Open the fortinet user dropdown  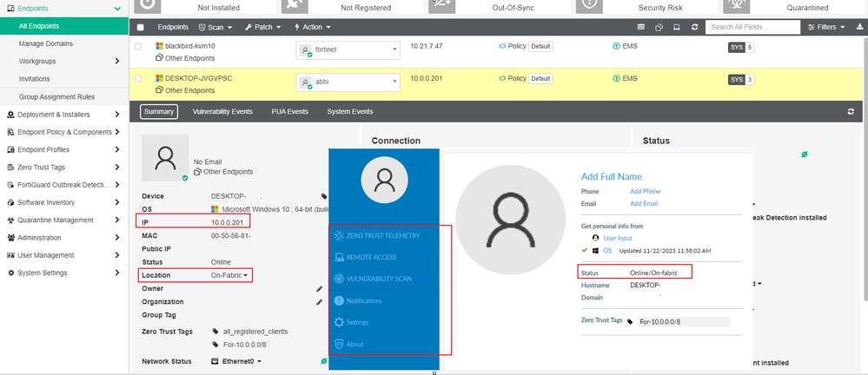348,49
